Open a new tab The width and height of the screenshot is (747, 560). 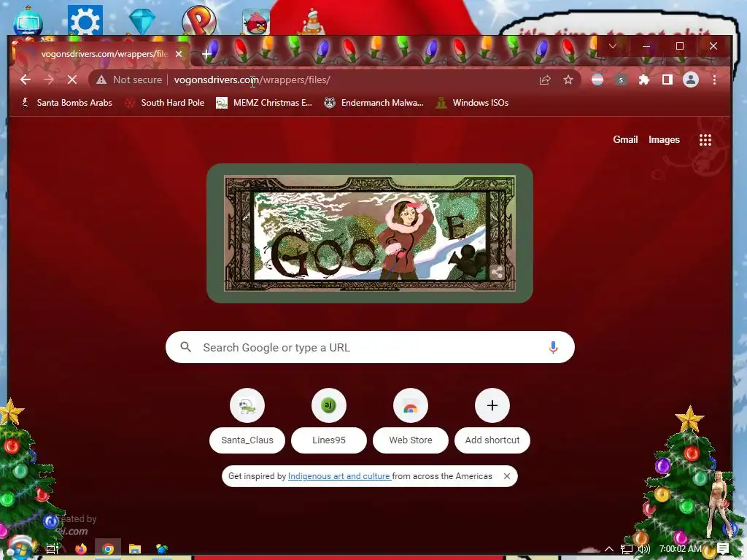click(x=206, y=54)
